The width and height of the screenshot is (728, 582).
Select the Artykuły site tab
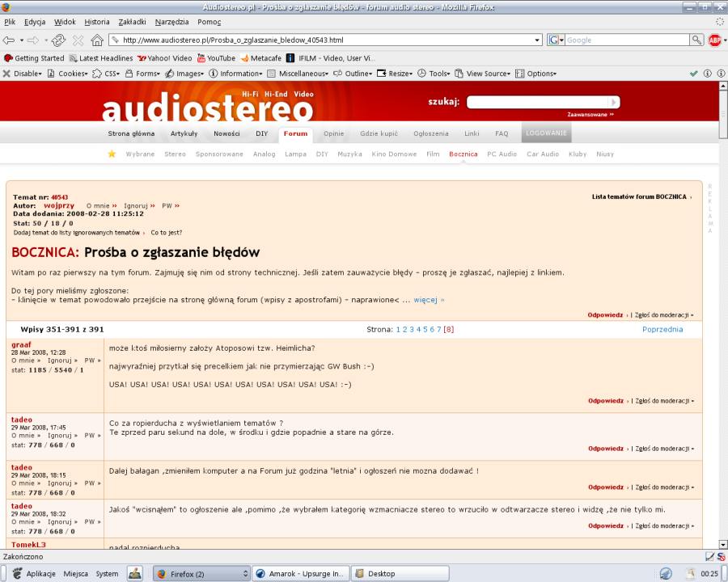(184, 133)
